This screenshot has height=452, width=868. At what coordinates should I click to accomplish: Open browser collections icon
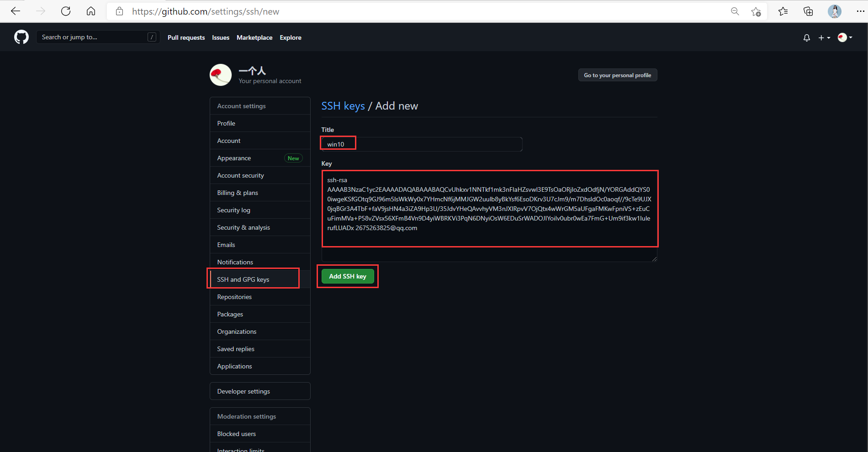point(808,11)
